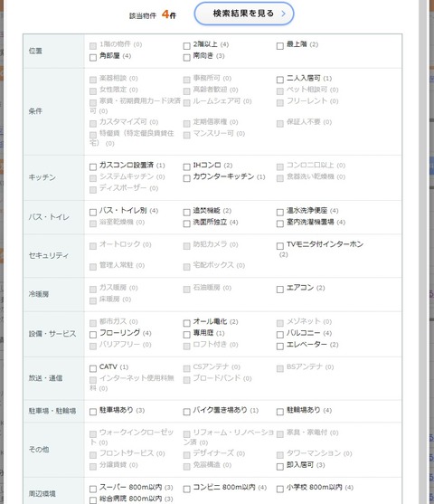Viewport: 434px width, 504px height.
Task: Select the 二人入居可 checkbox
Action: [x=279, y=80]
